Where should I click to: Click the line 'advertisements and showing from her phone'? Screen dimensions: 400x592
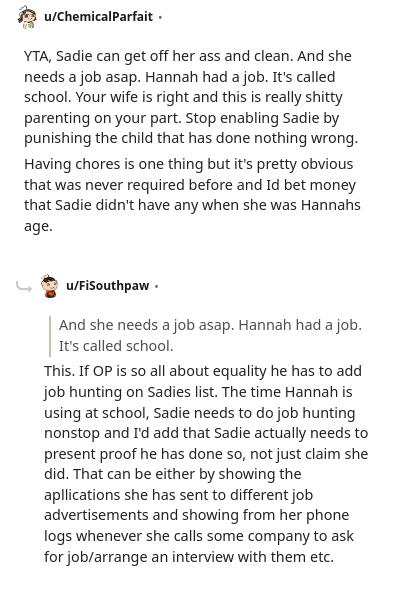(x=196, y=515)
